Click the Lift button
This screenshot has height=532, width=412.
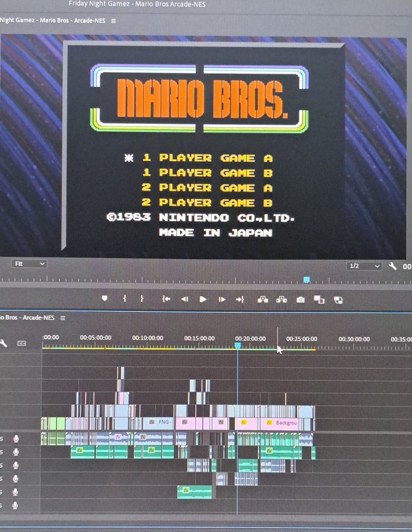(x=263, y=299)
